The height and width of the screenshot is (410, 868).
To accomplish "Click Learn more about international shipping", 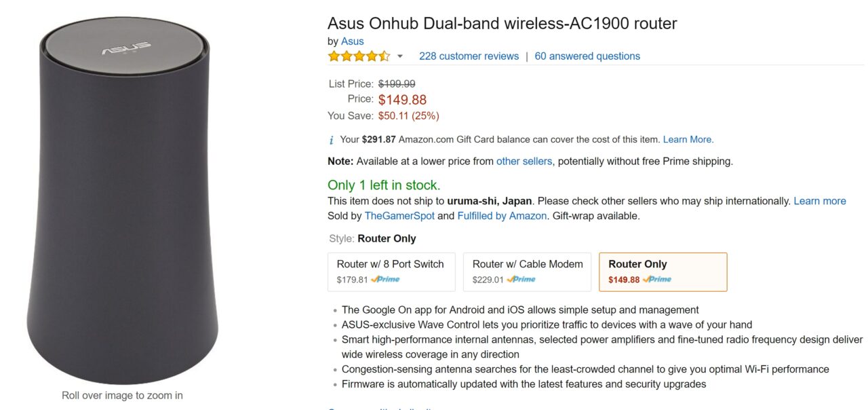I will [820, 201].
